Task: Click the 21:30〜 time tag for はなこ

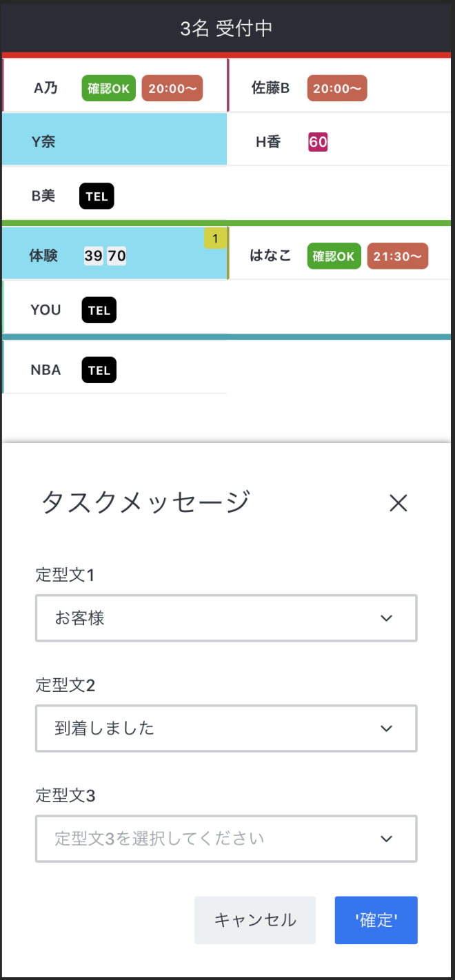Action: pos(398,256)
